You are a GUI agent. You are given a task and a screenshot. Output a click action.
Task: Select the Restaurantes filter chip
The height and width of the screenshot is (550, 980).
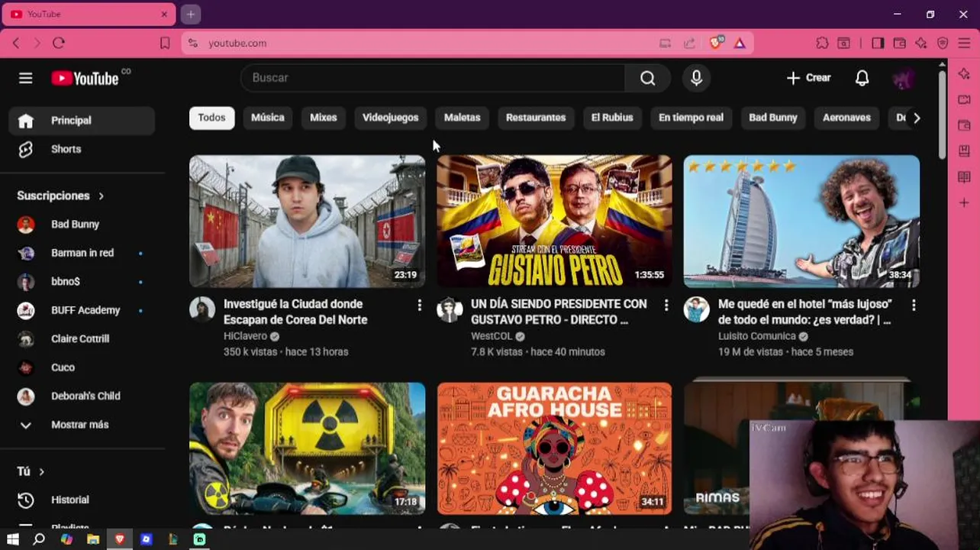tap(536, 118)
